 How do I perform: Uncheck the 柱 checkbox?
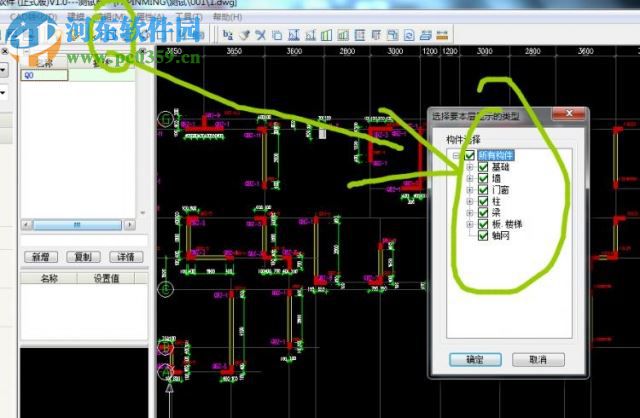[x=483, y=201]
